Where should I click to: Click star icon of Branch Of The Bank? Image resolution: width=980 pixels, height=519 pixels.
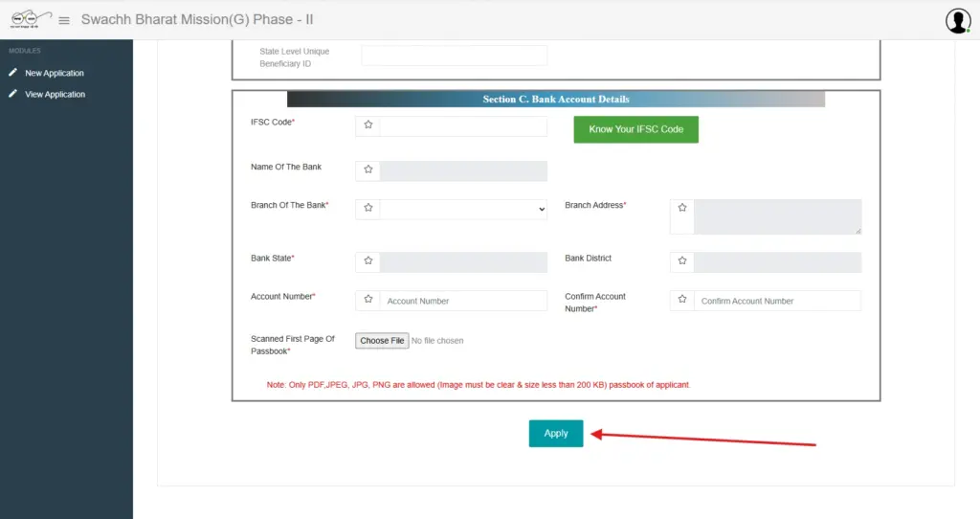pyautogui.click(x=368, y=208)
